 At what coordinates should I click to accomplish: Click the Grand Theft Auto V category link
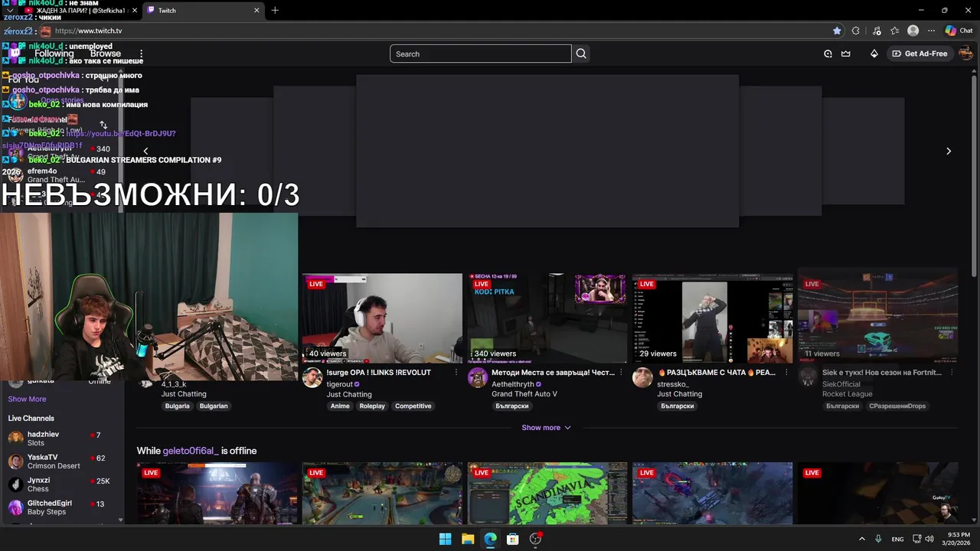524,394
